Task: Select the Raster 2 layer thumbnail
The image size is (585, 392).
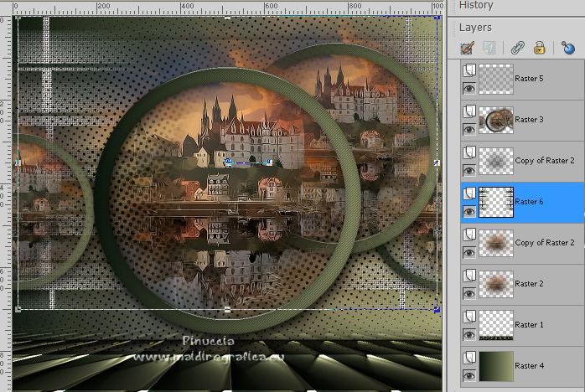Action: coord(496,284)
